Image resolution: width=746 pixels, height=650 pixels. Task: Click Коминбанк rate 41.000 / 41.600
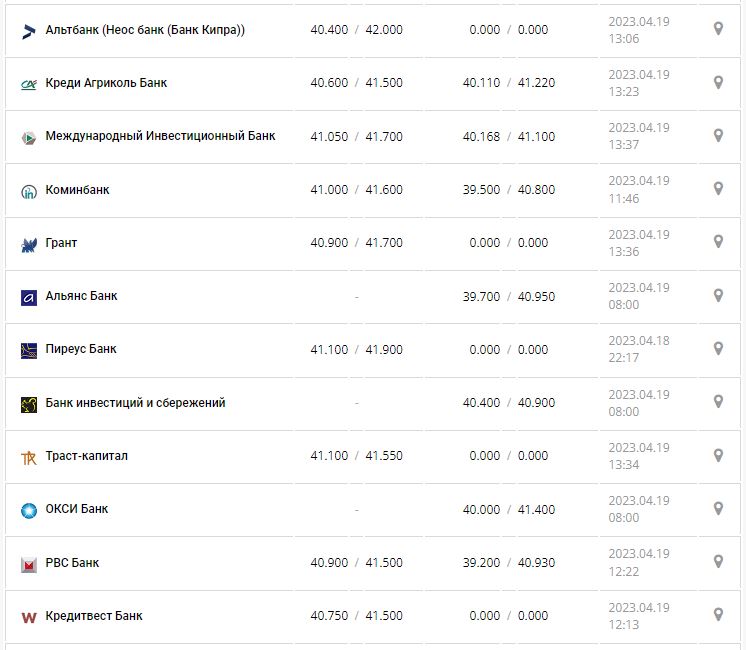356,190
